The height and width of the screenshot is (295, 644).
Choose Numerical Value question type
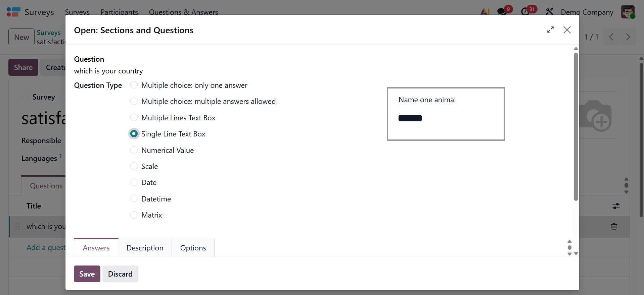coord(134,150)
